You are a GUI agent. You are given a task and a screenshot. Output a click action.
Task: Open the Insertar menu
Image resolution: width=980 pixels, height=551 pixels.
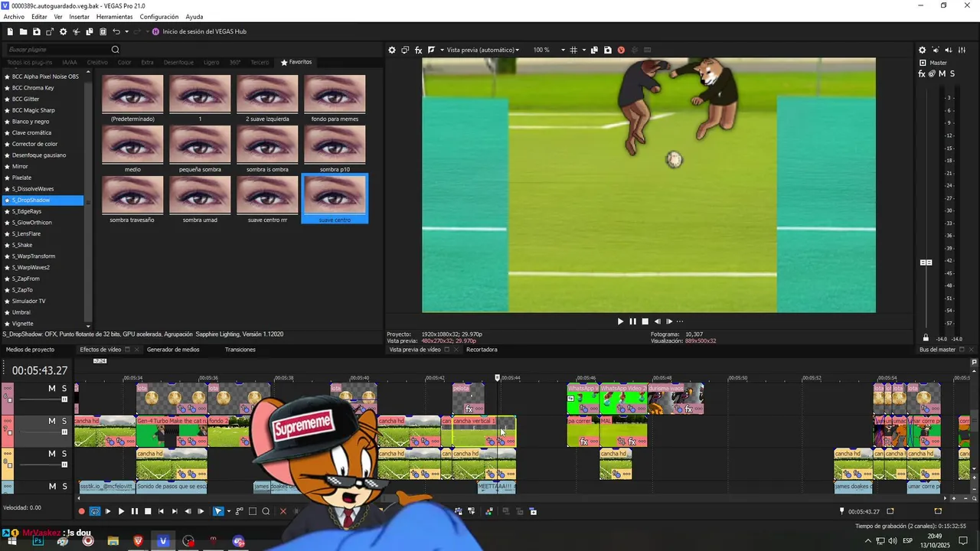click(79, 17)
